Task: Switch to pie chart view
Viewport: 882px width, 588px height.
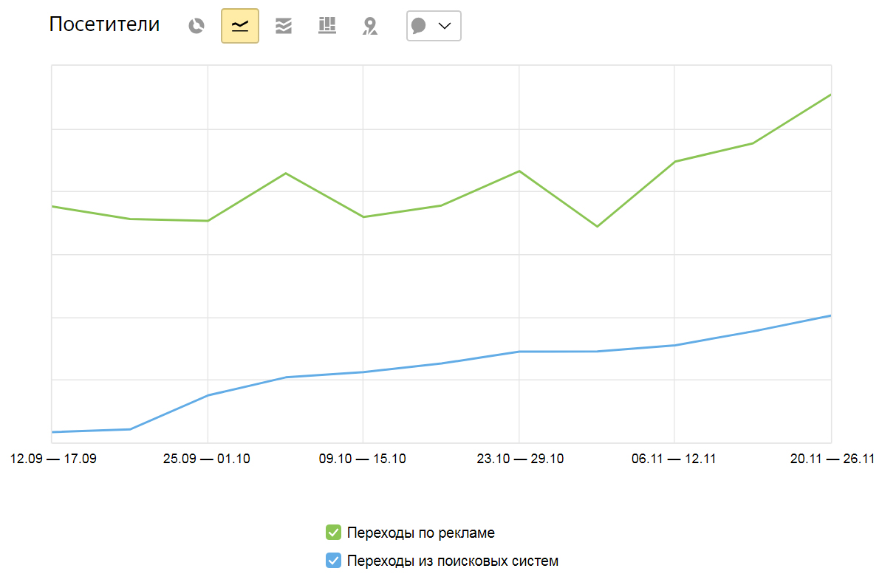Action: point(196,26)
